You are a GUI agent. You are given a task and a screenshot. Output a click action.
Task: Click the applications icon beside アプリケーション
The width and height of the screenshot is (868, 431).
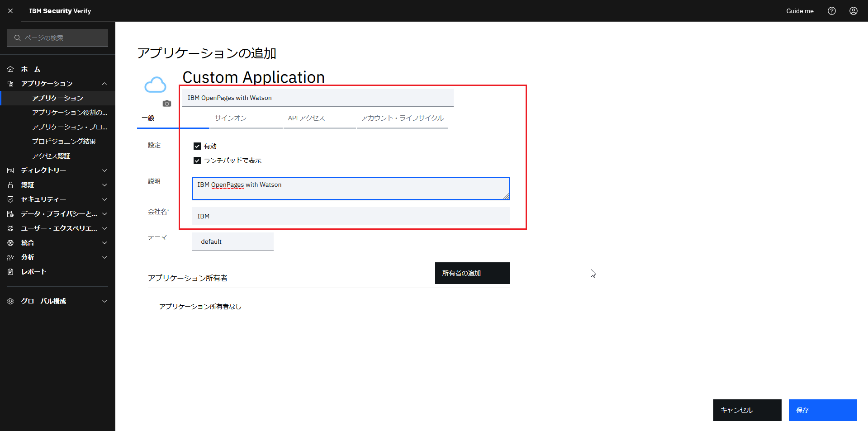pyautogui.click(x=10, y=84)
